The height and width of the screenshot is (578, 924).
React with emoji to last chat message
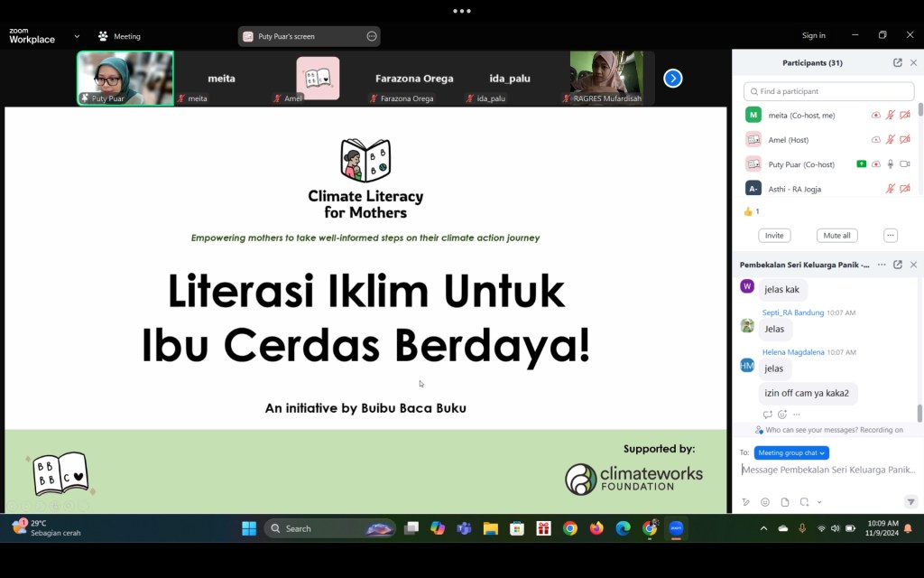[x=782, y=415]
